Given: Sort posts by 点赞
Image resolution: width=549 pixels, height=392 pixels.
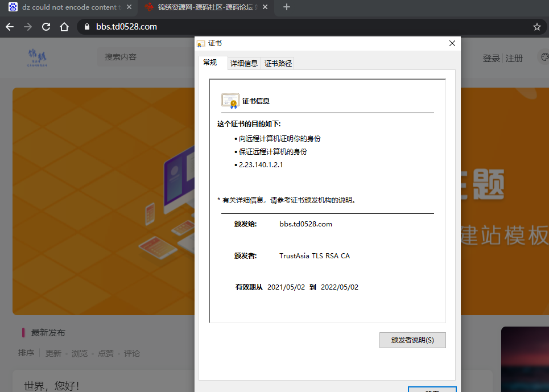Looking at the screenshot, I should [106, 353].
